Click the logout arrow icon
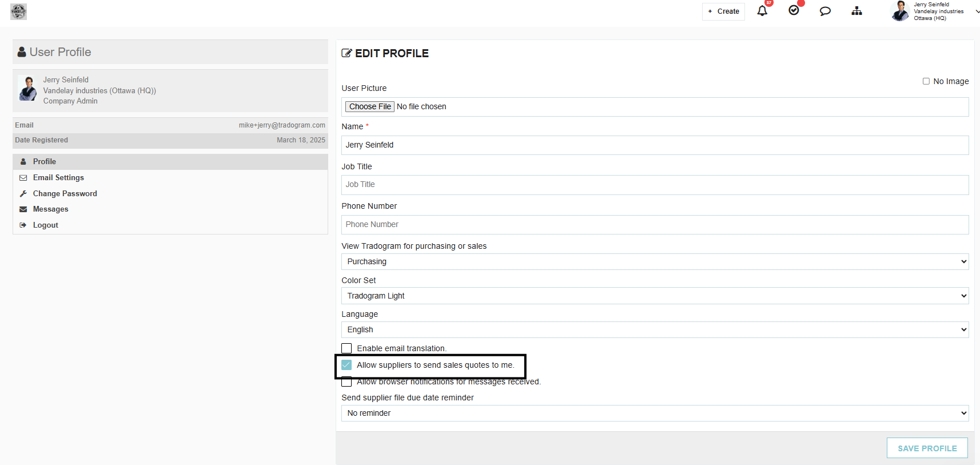This screenshot has width=980, height=465. tap(23, 225)
